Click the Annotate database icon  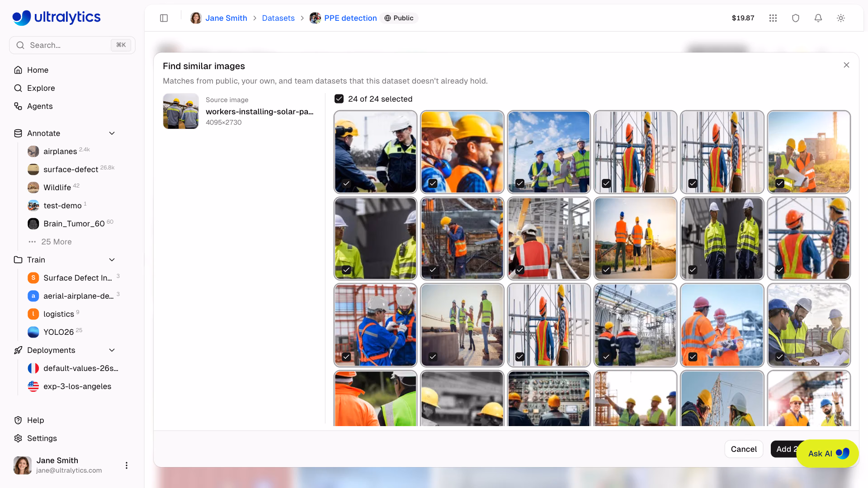coord(18,133)
